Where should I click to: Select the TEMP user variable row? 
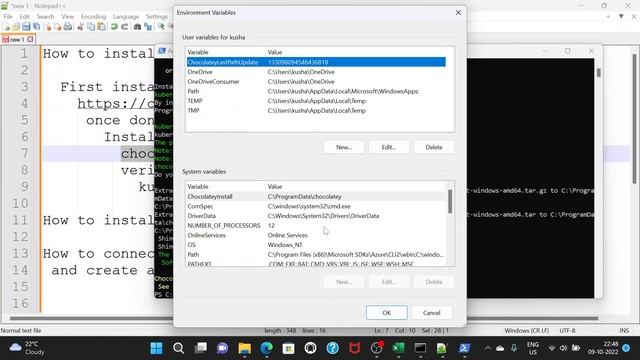(x=316, y=101)
